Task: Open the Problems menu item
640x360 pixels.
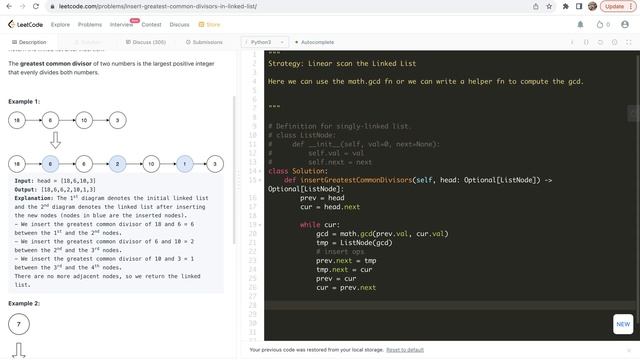Action: tap(90, 24)
